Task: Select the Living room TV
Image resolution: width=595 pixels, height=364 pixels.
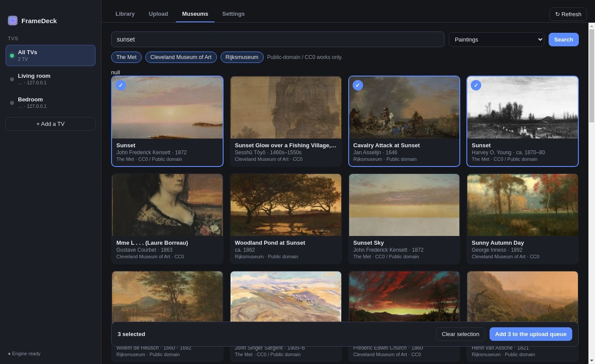Action: click(50, 79)
